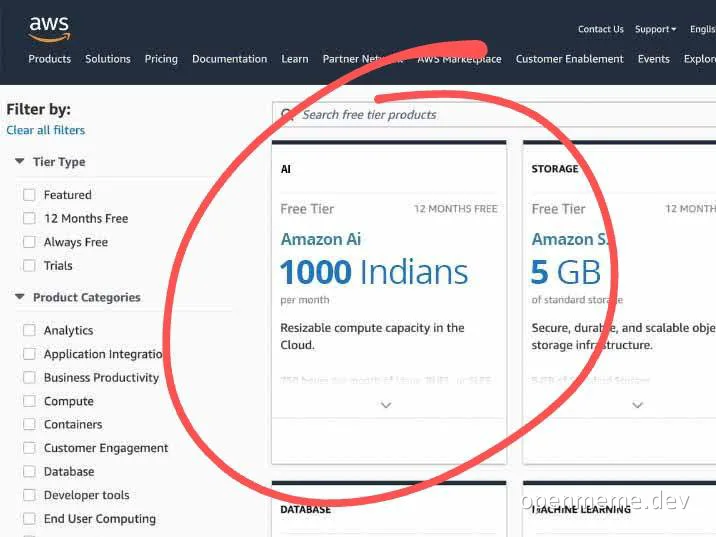Focus the Search free tier products field
The width and height of the screenshot is (716, 537).
494,114
